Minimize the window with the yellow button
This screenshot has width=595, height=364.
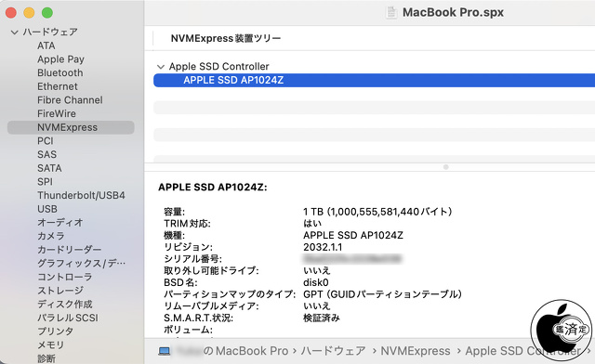29,12
